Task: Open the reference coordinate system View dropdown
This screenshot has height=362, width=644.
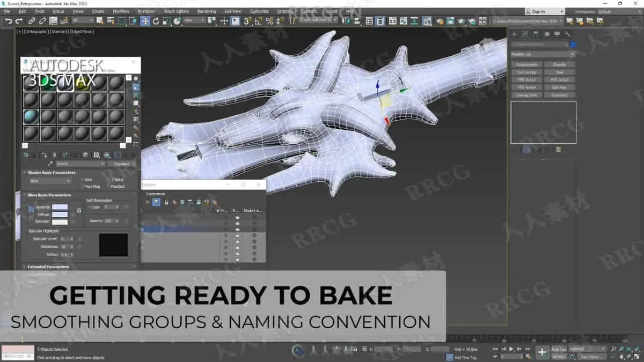Action: click(x=194, y=21)
